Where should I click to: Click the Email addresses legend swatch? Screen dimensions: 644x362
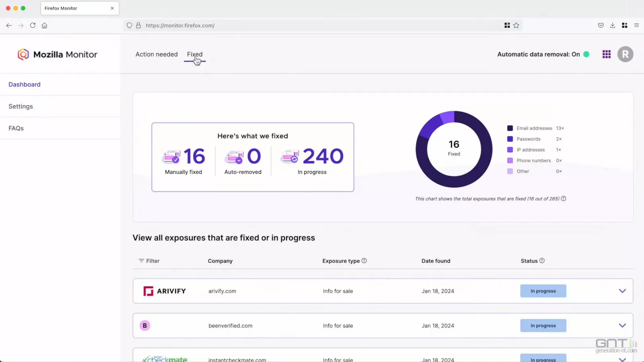510,128
